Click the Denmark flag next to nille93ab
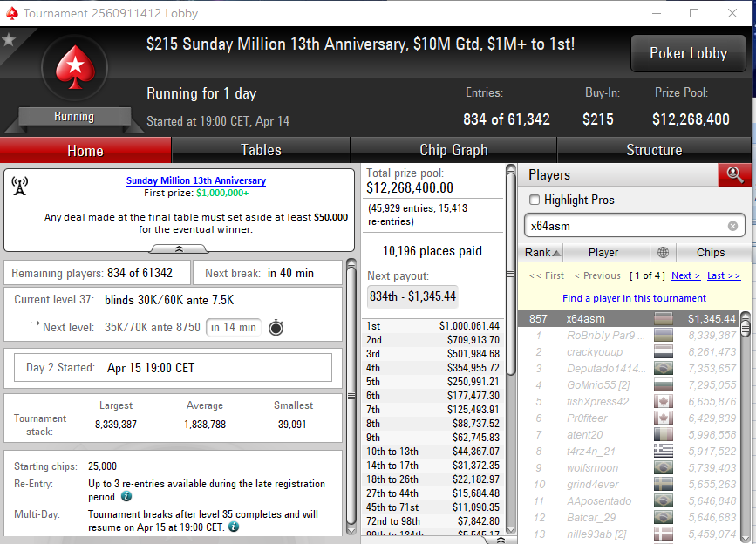 point(664,534)
